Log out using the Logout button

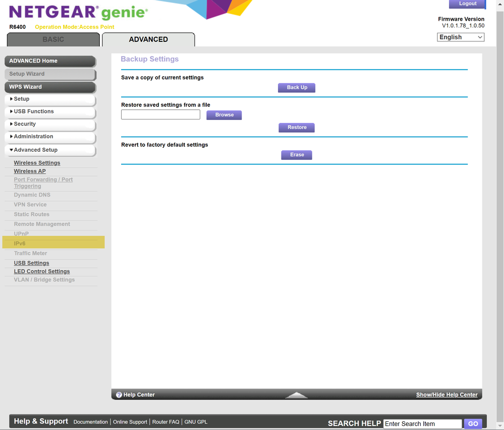pyautogui.click(x=467, y=4)
